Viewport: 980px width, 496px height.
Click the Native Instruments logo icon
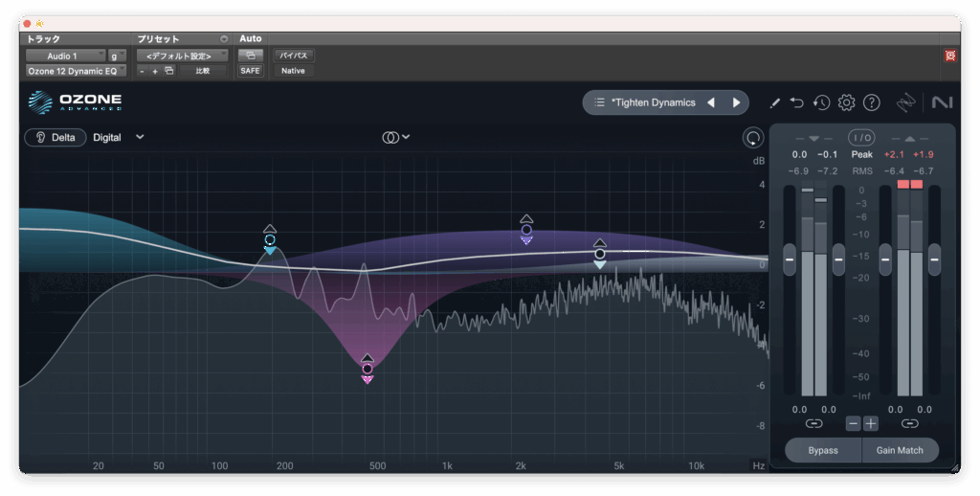[941, 102]
